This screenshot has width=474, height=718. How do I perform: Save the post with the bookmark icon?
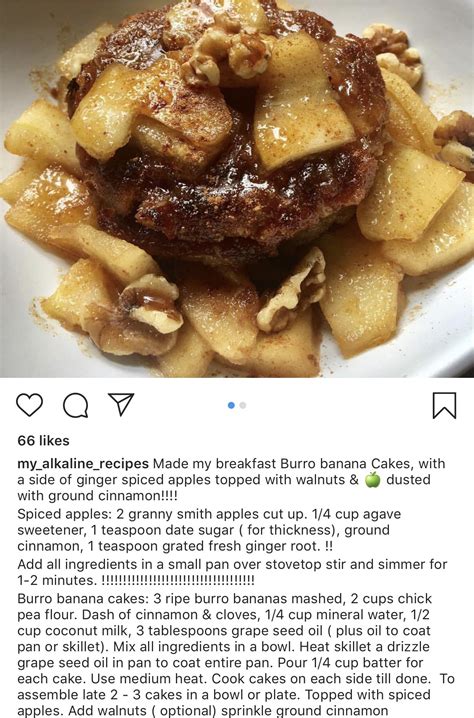tap(444, 405)
